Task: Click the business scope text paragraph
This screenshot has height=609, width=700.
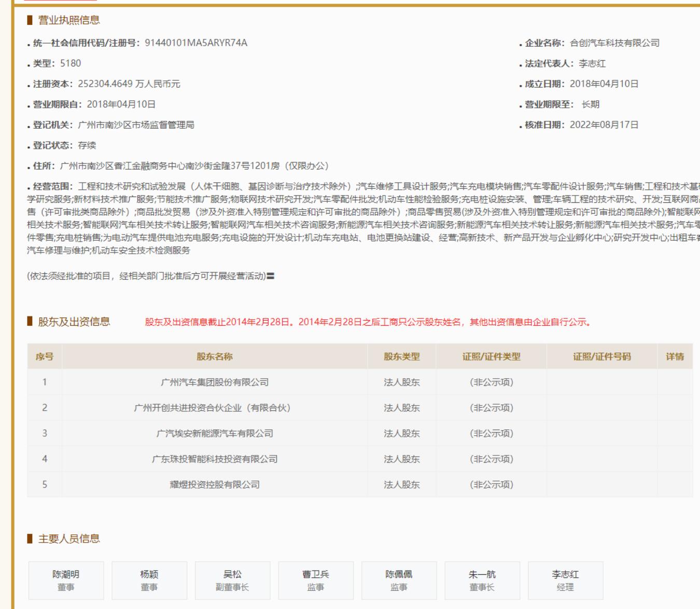Action: [363, 218]
